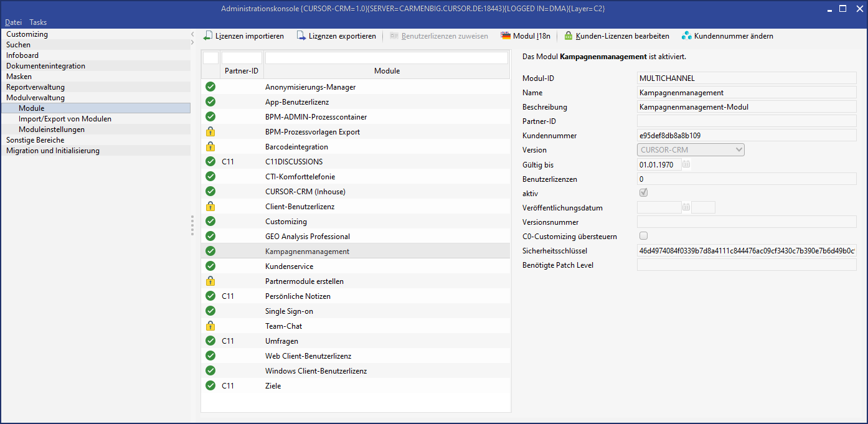Select Import/Export von Modulen
868x424 pixels.
pos(65,119)
